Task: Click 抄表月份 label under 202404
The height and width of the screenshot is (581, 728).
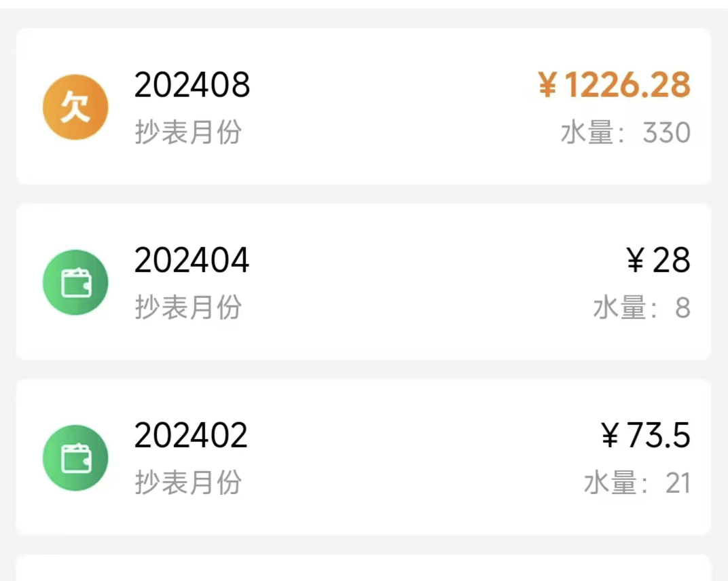Action: [188, 307]
